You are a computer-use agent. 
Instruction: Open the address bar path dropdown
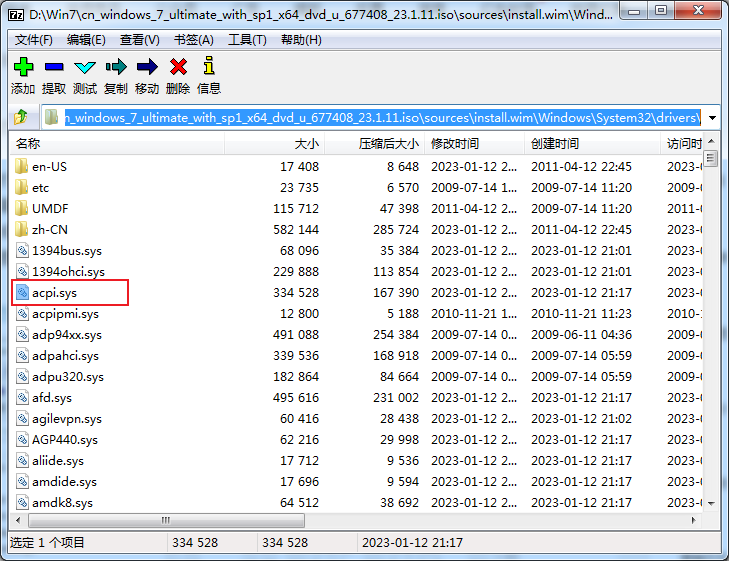tap(712, 118)
